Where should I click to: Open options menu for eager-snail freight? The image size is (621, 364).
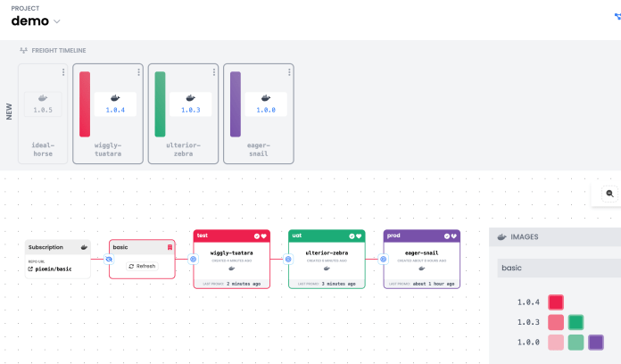coord(289,72)
